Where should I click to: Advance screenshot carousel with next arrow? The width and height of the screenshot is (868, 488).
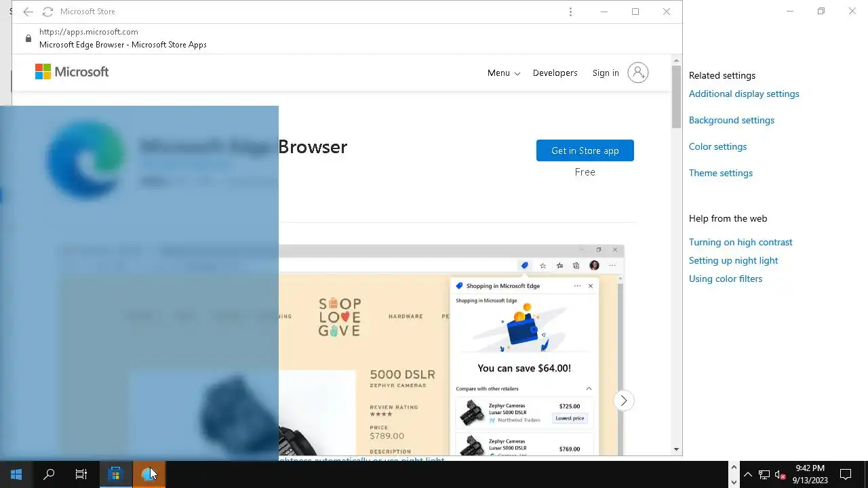(x=624, y=401)
